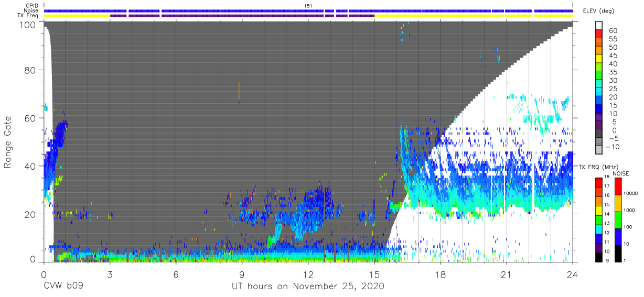Image resolution: width=644 pixels, height=297 pixels.
Task: Click the 6 tick on UT hours axis
Action: tap(176, 274)
